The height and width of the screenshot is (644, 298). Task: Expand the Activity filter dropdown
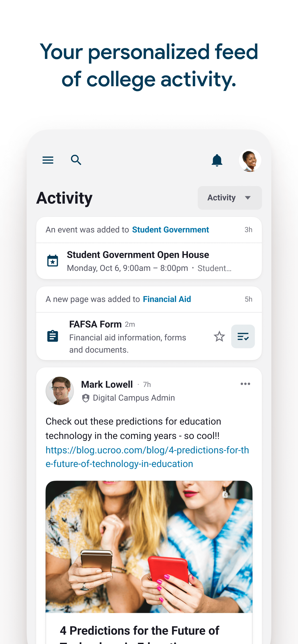point(230,198)
